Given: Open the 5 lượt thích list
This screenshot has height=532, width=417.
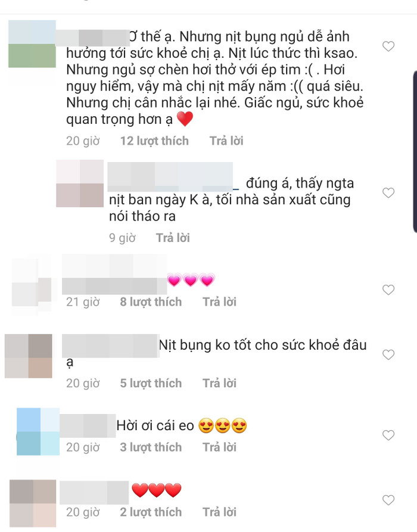Looking at the screenshot, I should (151, 383).
